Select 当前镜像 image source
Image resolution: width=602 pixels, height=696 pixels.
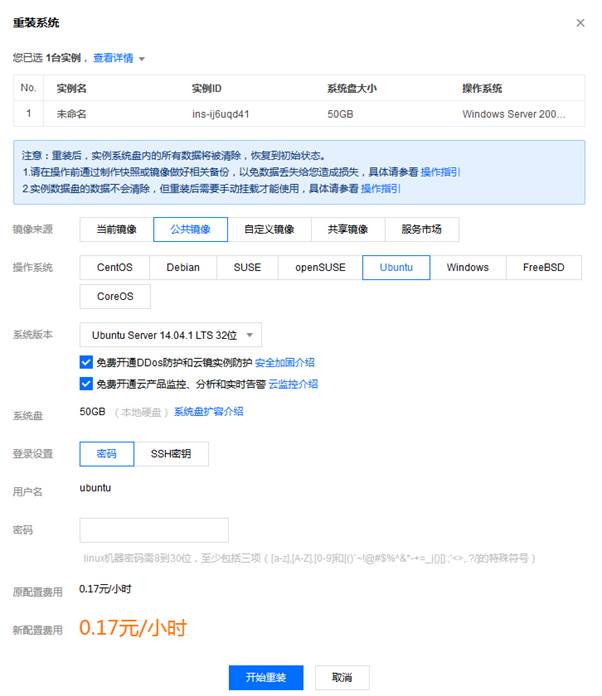click(x=116, y=229)
